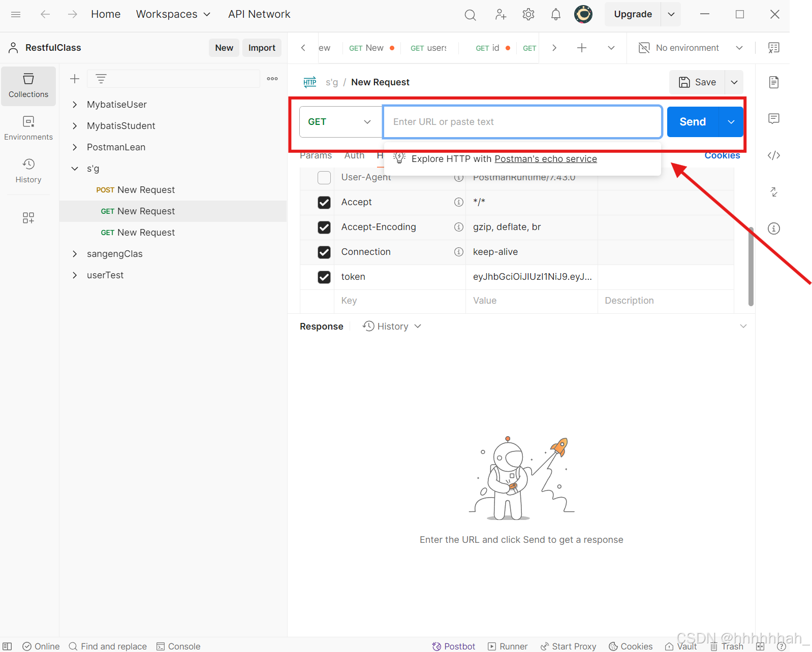Go forward with the right arrow
812x652 pixels.
click(73, 14)
